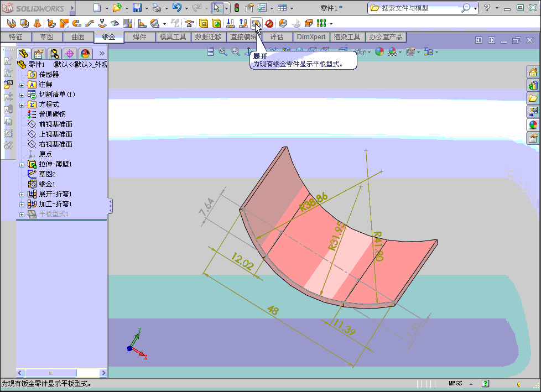Click the Rebuild traffic light icon

click(x=237, y=8)
